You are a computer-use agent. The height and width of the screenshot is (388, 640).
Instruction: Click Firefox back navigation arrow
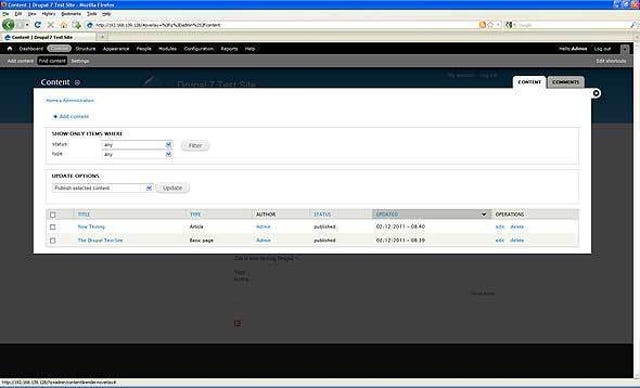click(8, 24)
